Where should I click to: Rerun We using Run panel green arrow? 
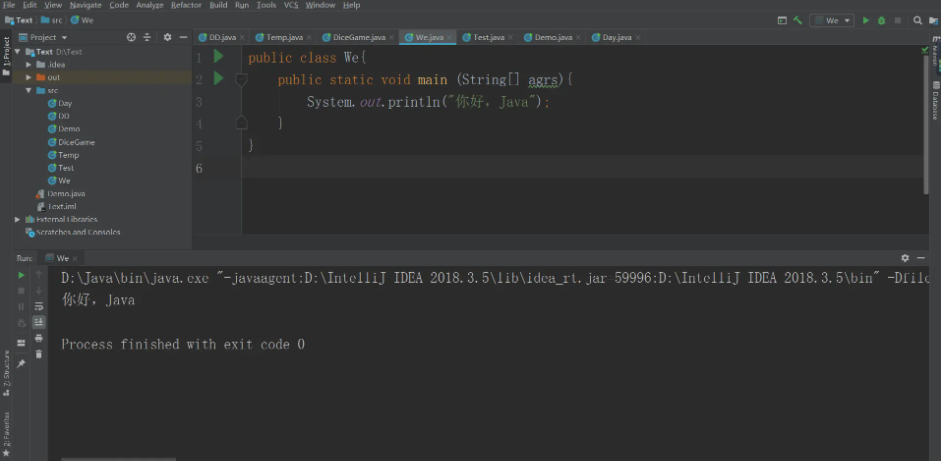point(22,275)
